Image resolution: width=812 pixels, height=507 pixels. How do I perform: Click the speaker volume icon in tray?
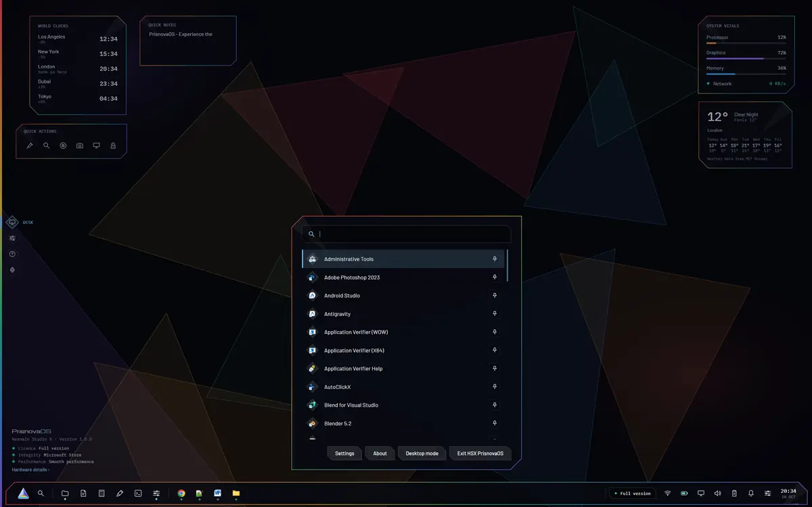[x=717, y=493]
